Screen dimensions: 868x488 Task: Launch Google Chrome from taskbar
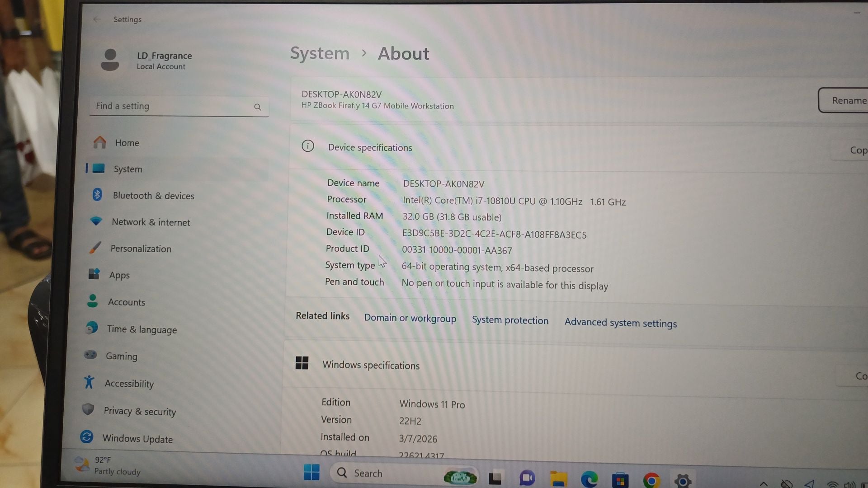(651, 480)
